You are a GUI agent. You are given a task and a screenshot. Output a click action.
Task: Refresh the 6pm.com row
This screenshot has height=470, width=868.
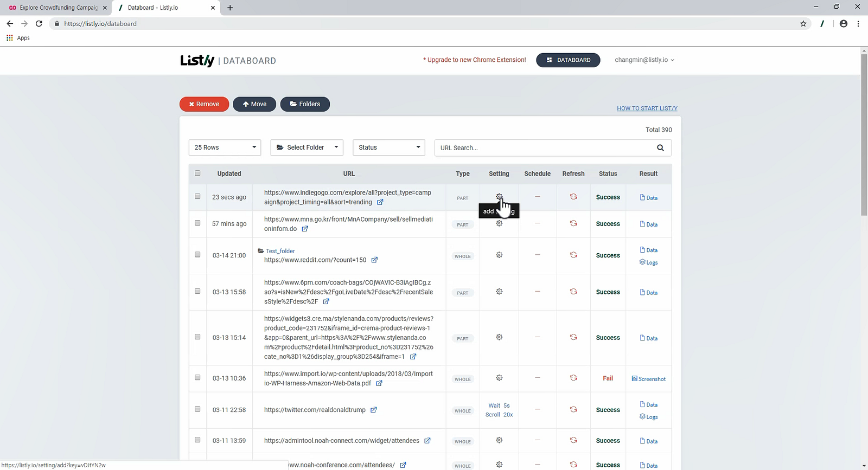573,292
